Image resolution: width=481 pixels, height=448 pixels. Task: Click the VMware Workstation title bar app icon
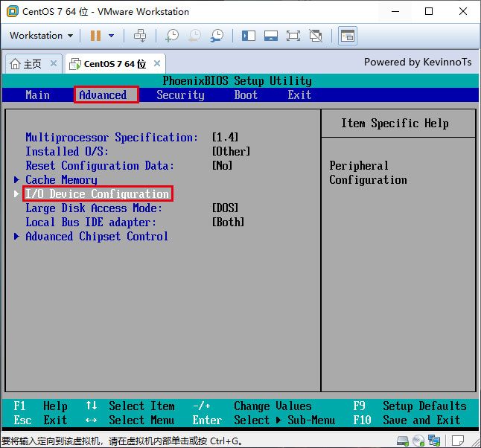coord(12,11)
